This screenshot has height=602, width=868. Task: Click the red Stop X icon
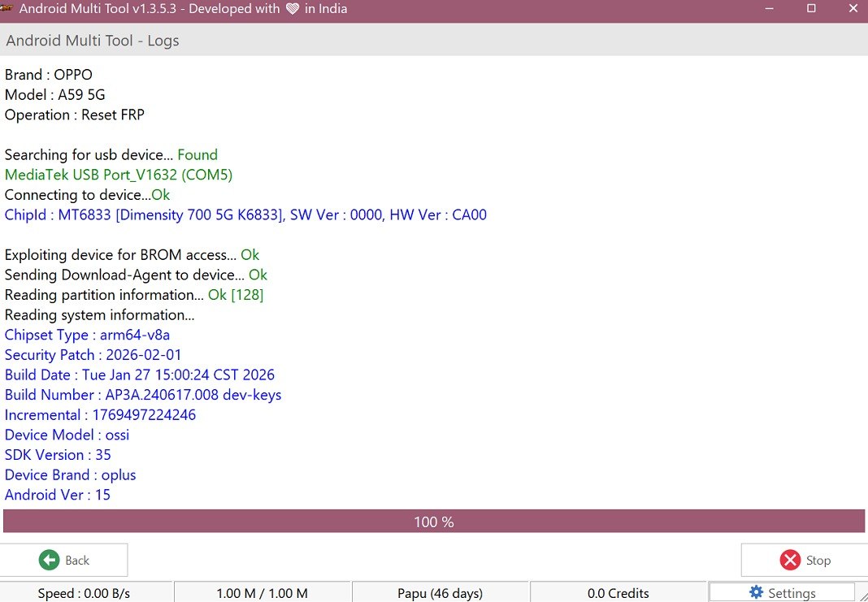click(789, 561)
